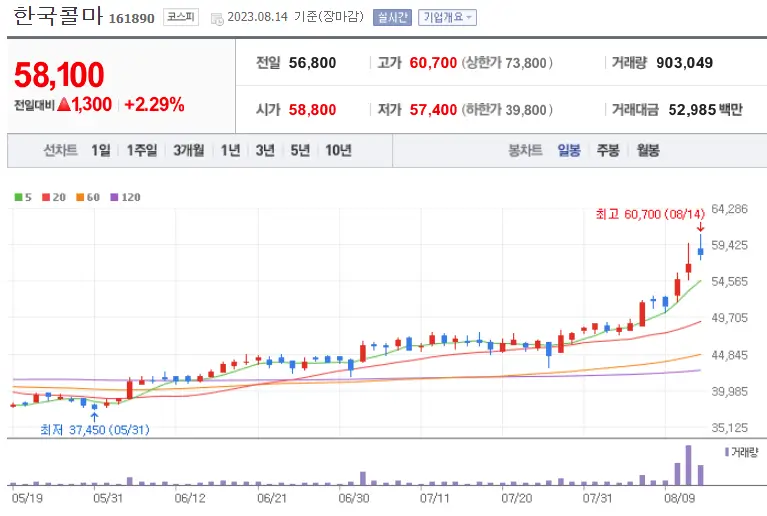
Task: Click the tallest volume bar near 08/09
Action: (688, 465)
